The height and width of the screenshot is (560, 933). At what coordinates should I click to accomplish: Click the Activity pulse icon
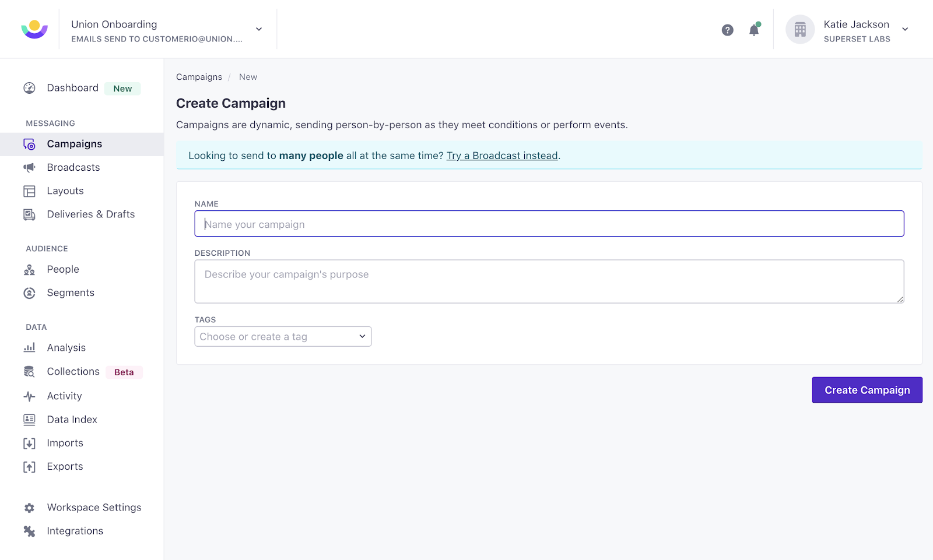[29, 396]
